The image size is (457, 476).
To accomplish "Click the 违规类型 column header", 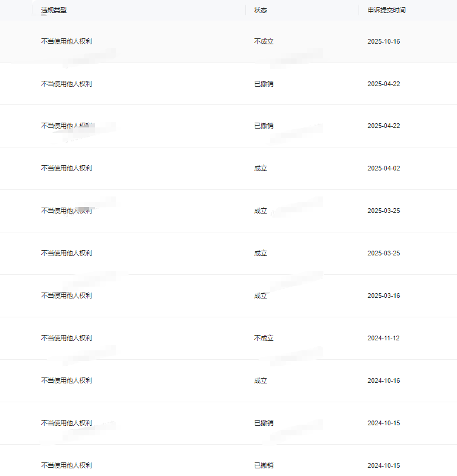I will click(x=54, y=11).
